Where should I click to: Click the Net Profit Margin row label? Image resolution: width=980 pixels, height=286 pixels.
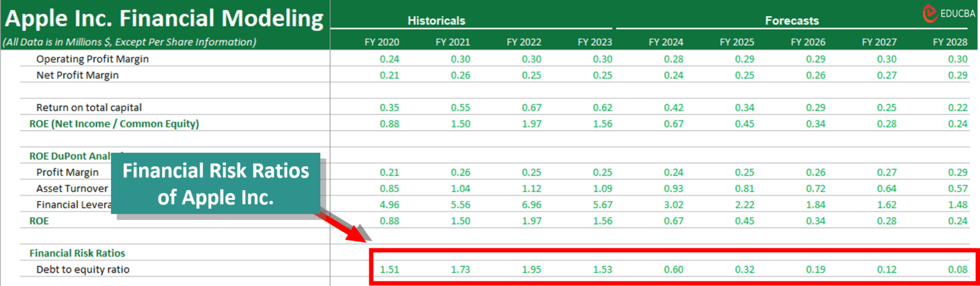(x=77, y=75)
